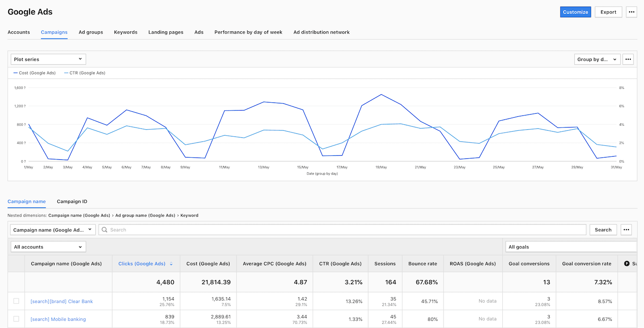The image size is (644, 328).
Task: Open the chart options ellipsis next to Group by
Action: [628, 59]
